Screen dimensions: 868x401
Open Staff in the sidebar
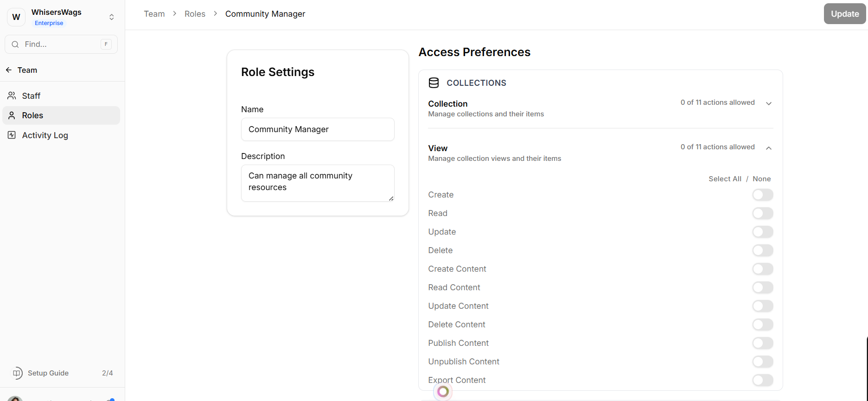point(32,96)
